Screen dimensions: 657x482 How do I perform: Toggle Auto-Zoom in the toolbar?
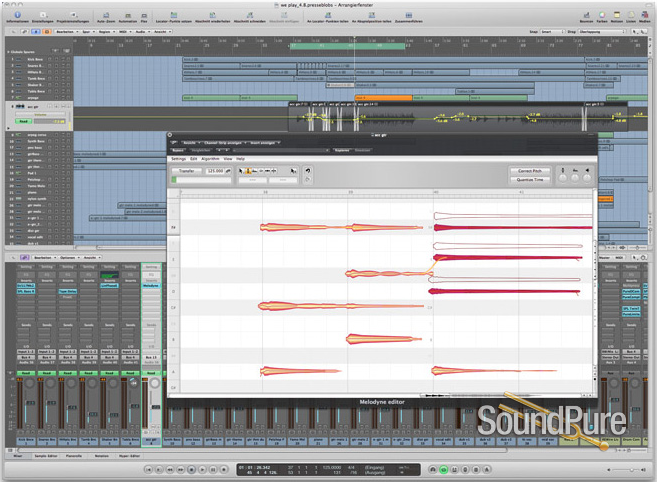pyautogui.click(x=106, y=15)
